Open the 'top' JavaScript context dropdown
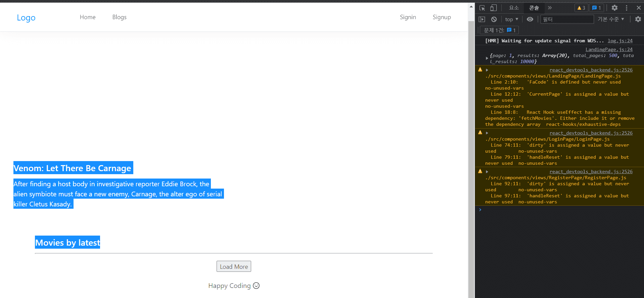This screenshot has height=298, width=644. (x=512, y=19)
